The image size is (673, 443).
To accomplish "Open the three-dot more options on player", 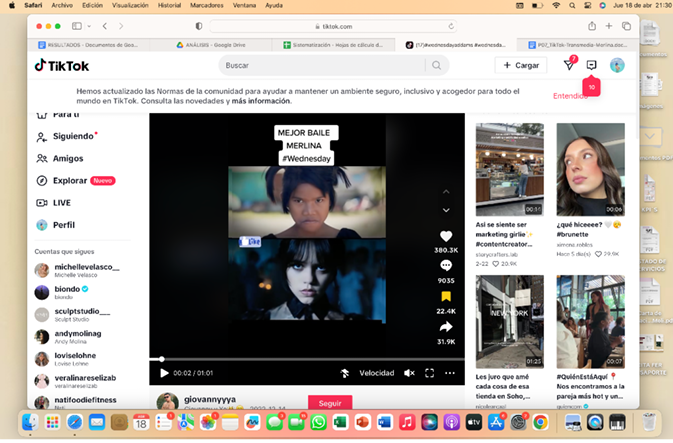I will (x=452, y=373).
